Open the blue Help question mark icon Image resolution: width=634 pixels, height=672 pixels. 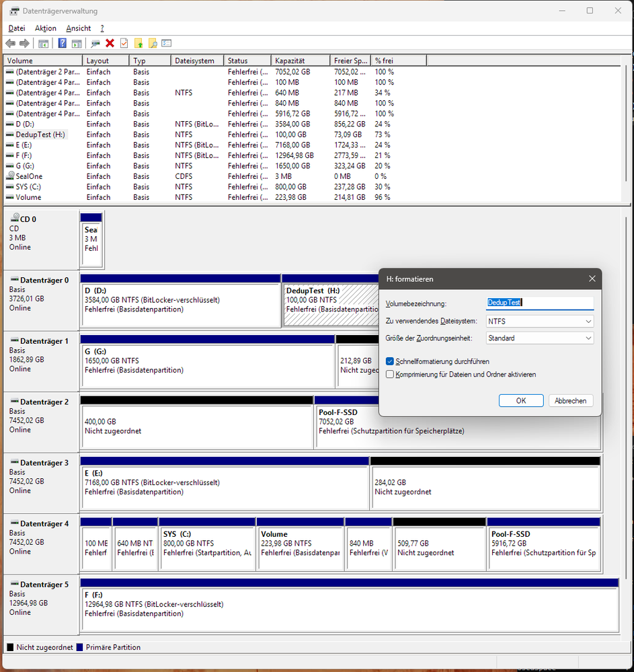(x=62, y=43)
